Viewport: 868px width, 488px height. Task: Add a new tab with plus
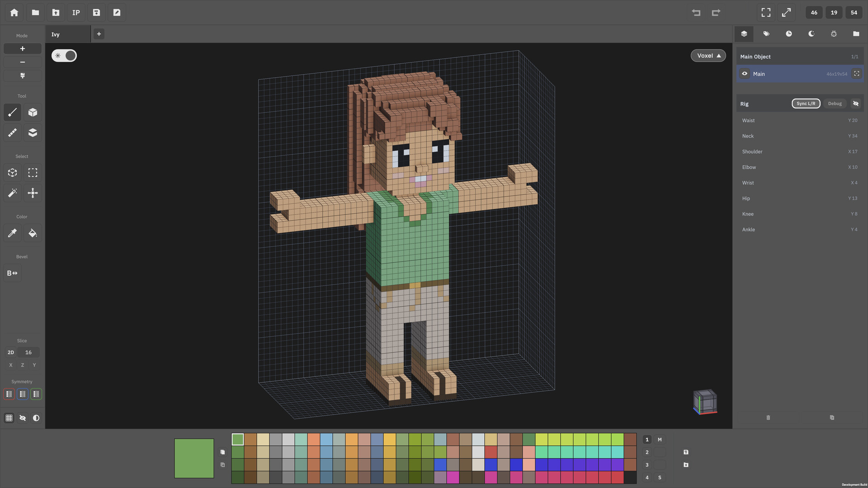point(99,34)
